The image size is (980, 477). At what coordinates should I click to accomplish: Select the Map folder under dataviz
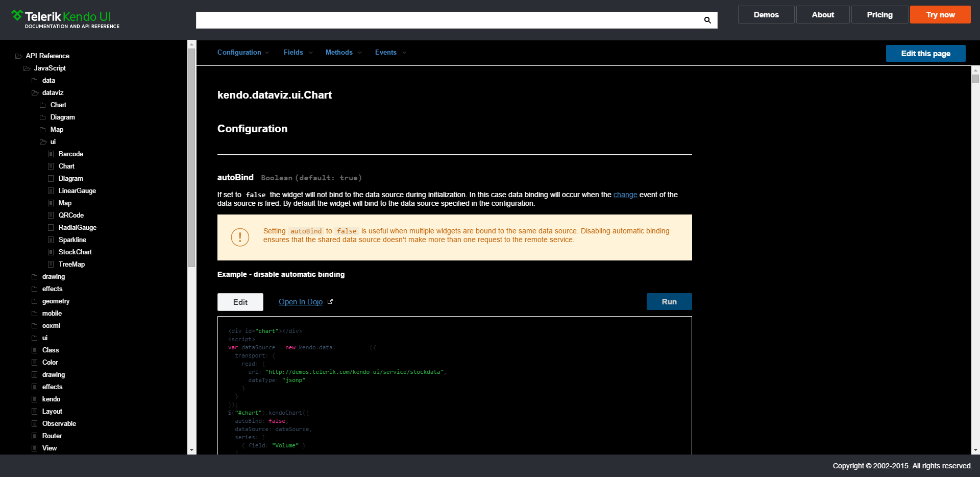(x=57, y=130)
